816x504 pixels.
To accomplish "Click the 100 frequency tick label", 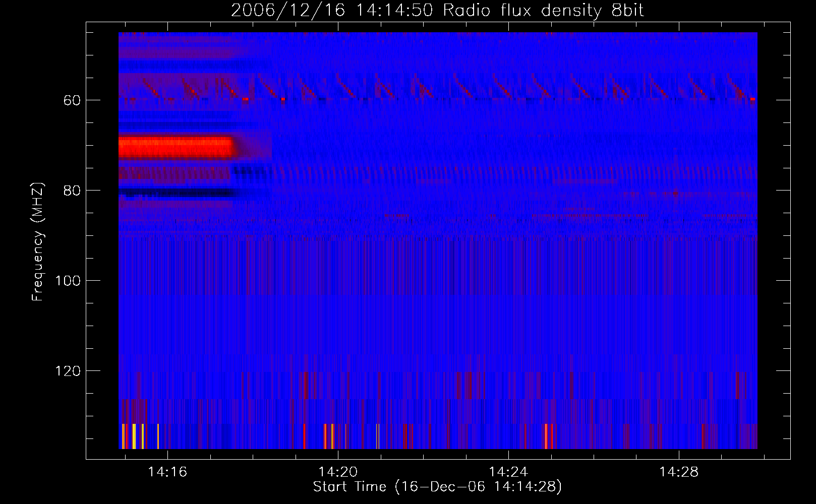I will coord(68,281).
